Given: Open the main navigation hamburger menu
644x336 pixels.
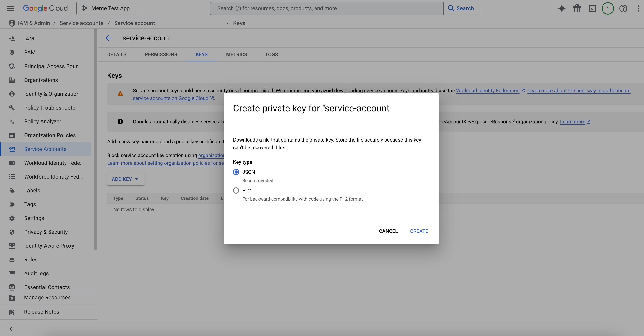Looking at the screenshot, I should click(10, 8).
